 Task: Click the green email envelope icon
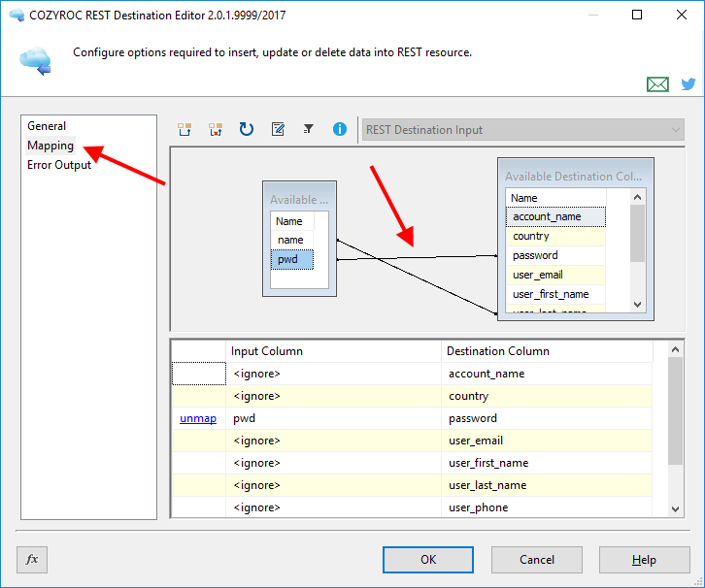[657, 84]
